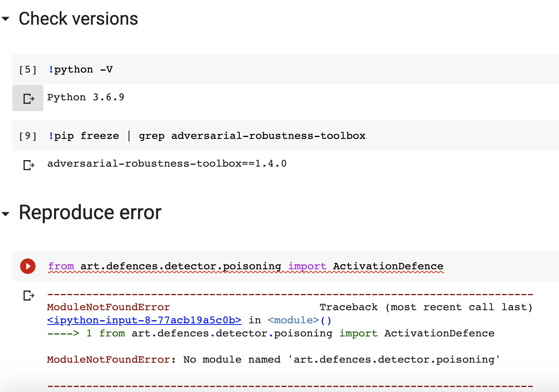The width and height of the screenshot is (559, 392).
Task: Select the !python -V code line
Action: tap(81, 69)
